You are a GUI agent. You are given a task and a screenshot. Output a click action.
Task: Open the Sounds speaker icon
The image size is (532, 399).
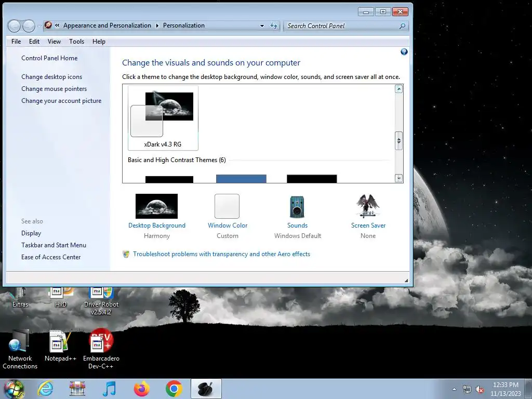point(297,207)
